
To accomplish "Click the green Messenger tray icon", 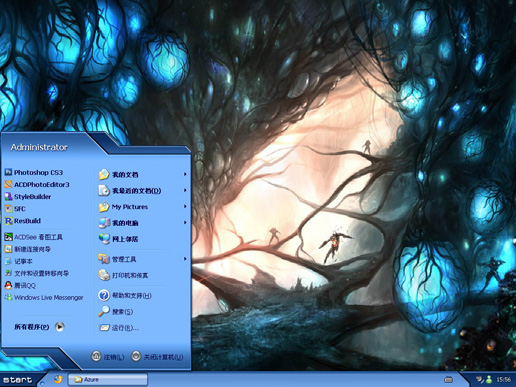I will [x=489, y=379].
